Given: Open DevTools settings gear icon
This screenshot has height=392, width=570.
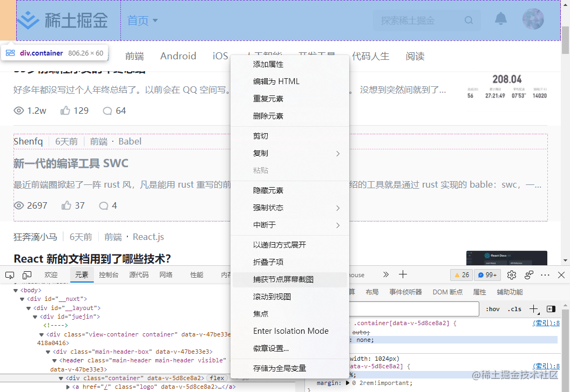Looking at the screenshot, I should (512, 275).
